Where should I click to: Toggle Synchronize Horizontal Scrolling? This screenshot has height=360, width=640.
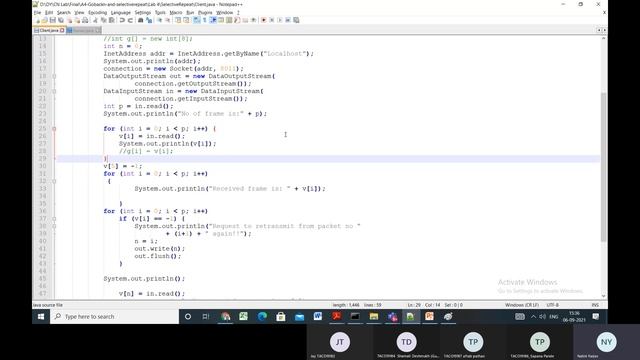tap(187, 20)
